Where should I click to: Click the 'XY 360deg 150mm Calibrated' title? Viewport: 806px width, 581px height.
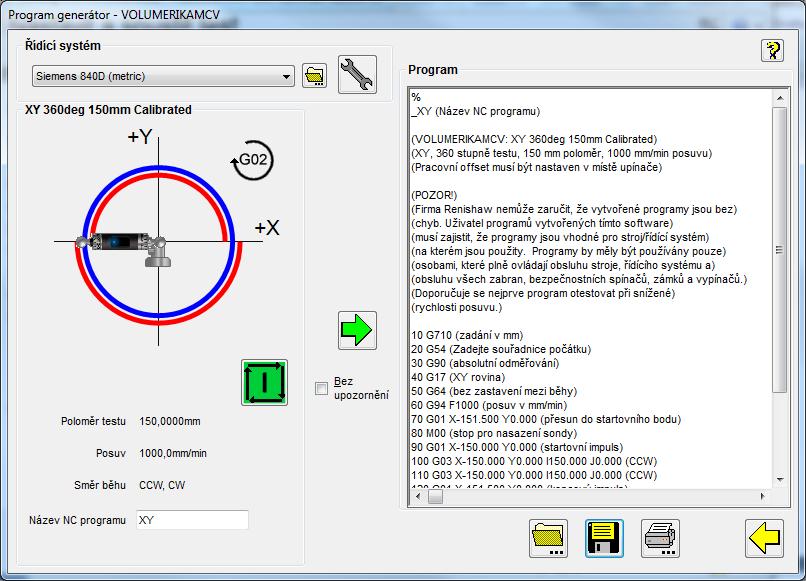click(x=108, y=110)
